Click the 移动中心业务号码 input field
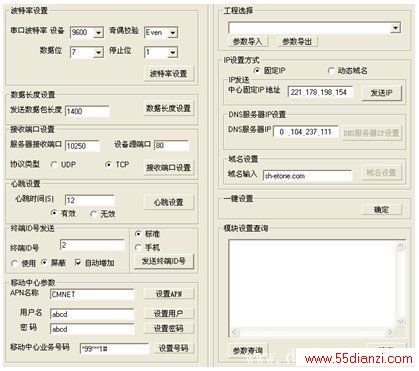This screenshot has height=371, width=419. coord(114,349)
